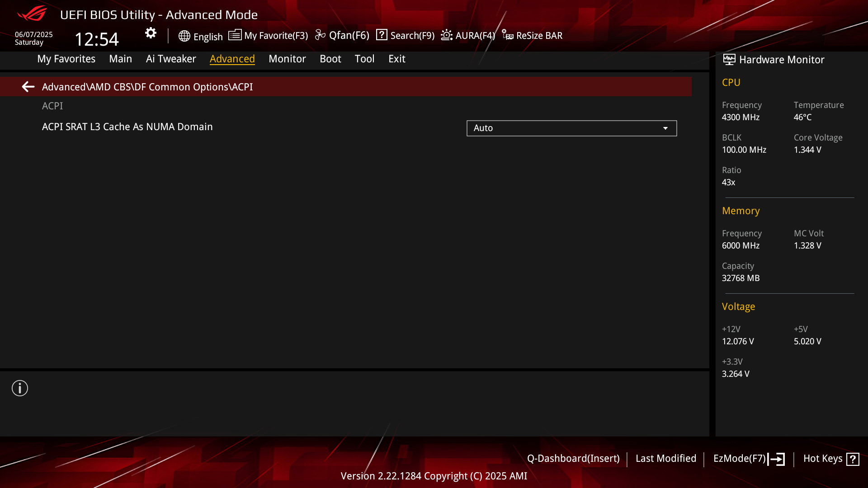The height and width of the screenshot is (488, 868).
Task: Click the AURA light icon
Action: (x=447, y=35)
